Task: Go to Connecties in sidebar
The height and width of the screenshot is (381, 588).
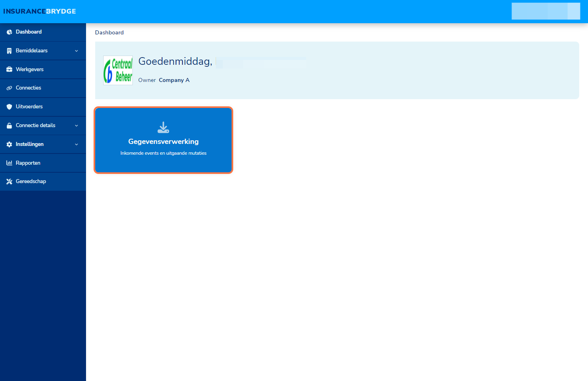Action: (43, 88)
